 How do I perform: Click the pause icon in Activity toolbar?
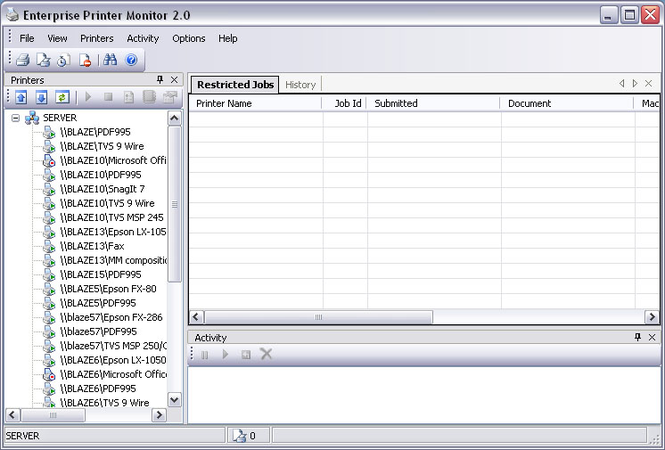pyautogui.click(x=205, y=355)
